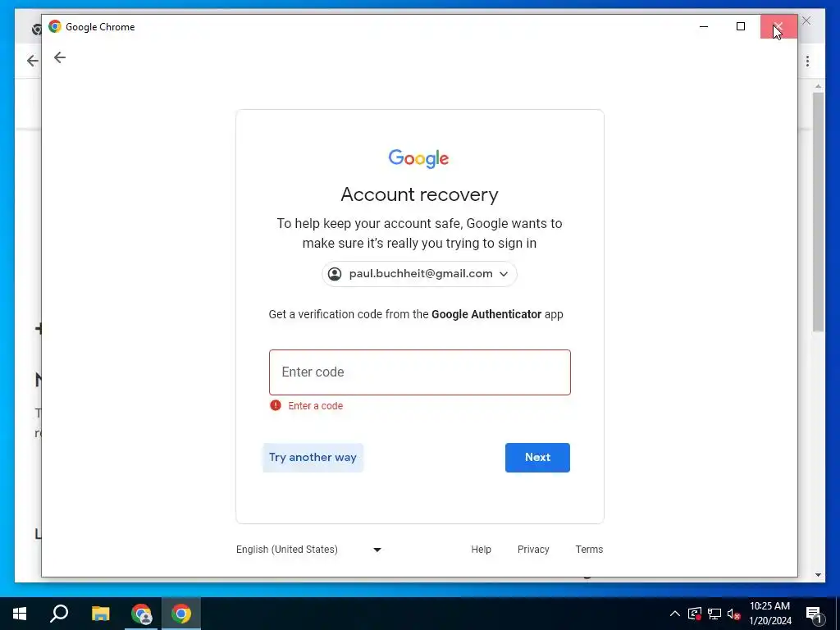The image size is (840, 630).
Task: Focus the Enter code input field
Action: point(419,372)
